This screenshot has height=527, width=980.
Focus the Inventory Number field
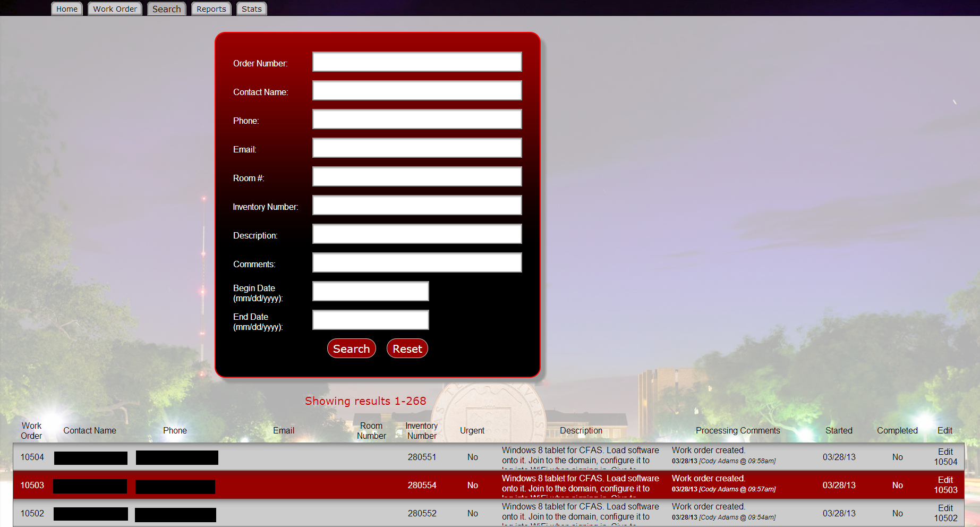(417, 205)
